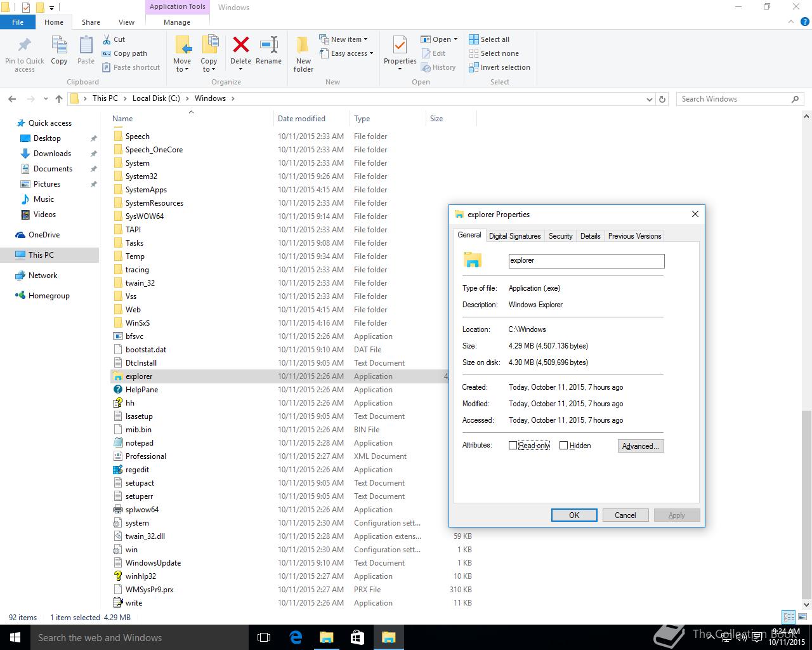The height and width of the screenshot is (650, 812).
Task: Click the back navigation arrow
Action: click(x=12, y=99)
